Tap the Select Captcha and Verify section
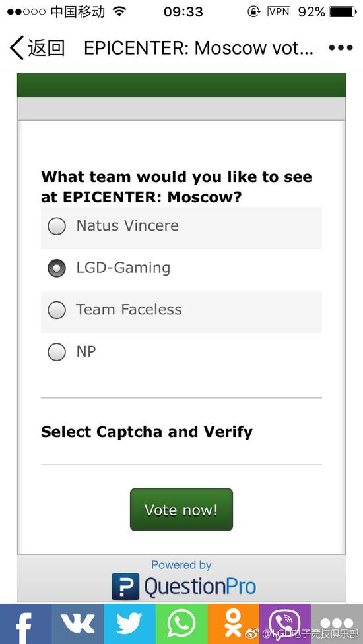The height and width of the screenshot is (644, 363). point(147,432)
